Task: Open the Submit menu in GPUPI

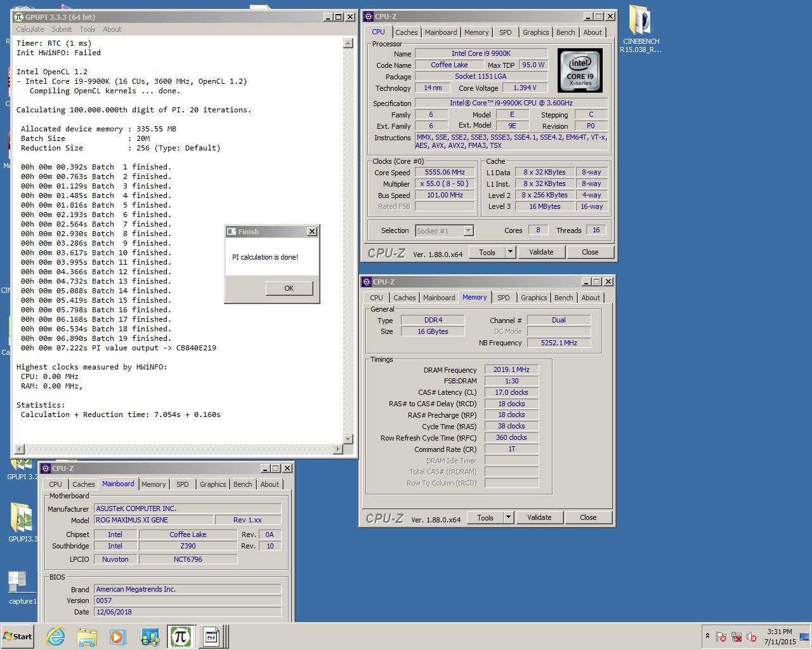Action: tap(62, 29)
